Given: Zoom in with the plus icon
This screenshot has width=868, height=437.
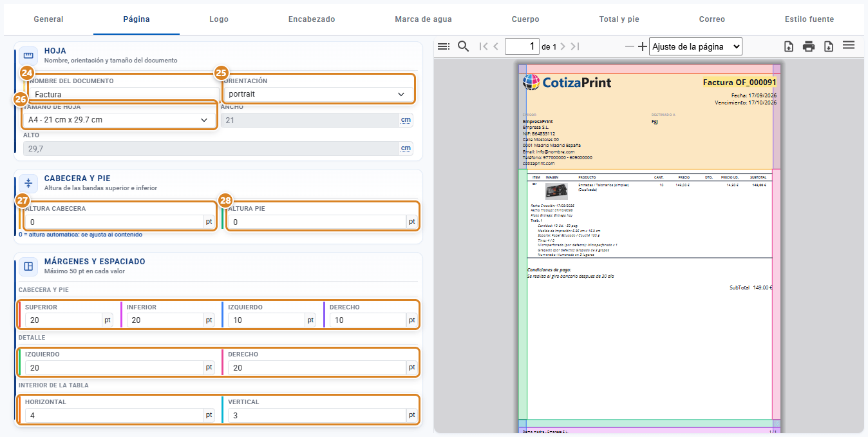Looking at the screenshot, I should [642, 46].
